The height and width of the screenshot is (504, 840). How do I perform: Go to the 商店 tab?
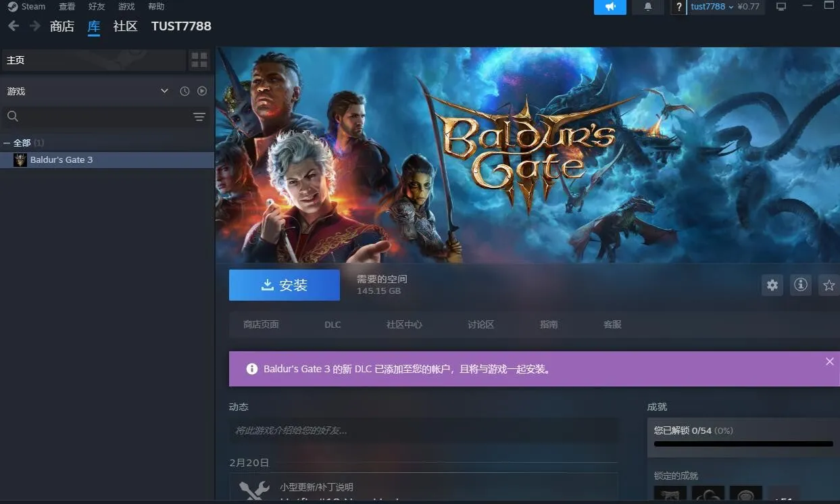[62, 26]
